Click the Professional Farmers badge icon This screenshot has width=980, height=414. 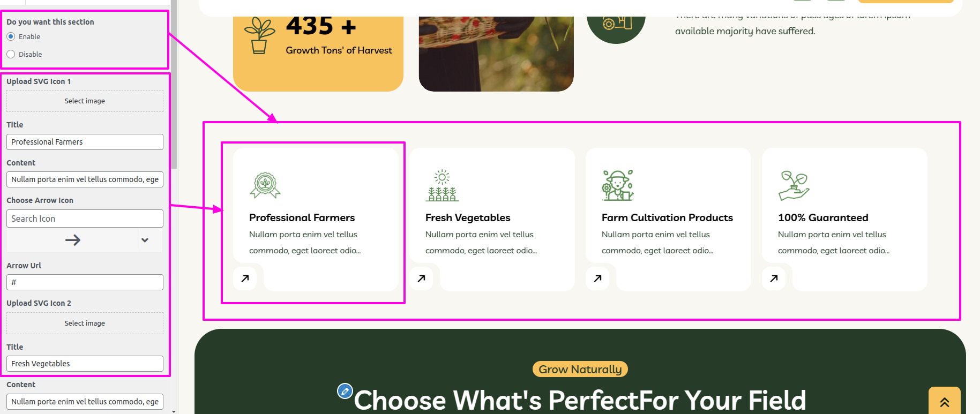click(265, 185)
